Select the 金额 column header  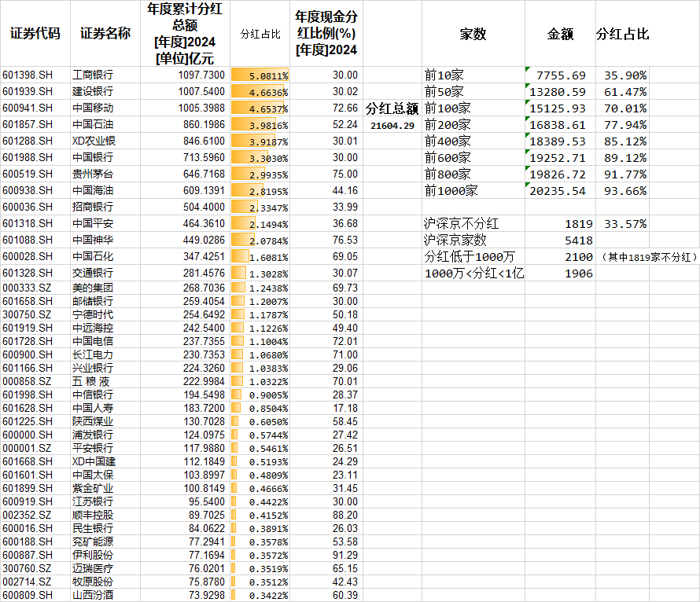click(559, 35)
